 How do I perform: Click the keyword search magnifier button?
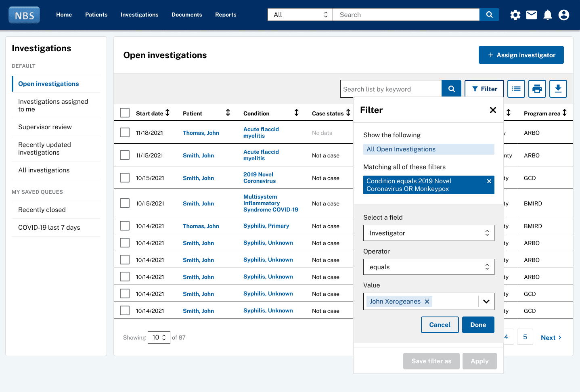pos(452,89)
